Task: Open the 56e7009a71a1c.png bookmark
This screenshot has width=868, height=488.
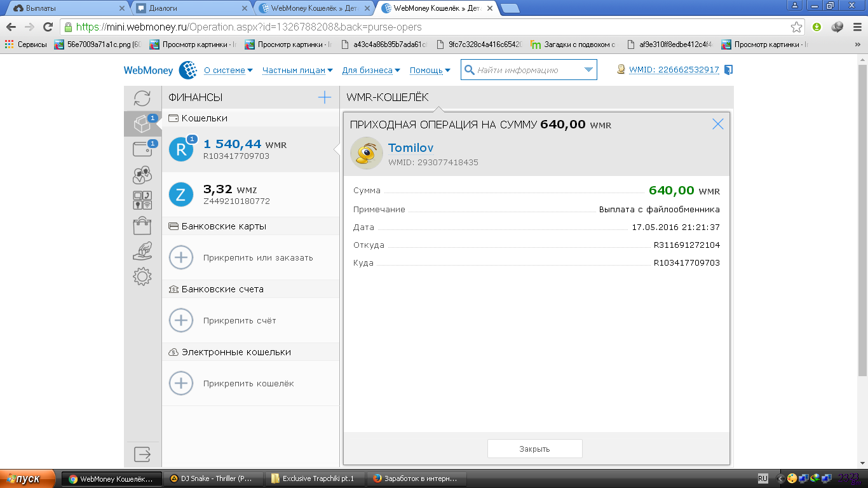Action: (x=98, y=44)
